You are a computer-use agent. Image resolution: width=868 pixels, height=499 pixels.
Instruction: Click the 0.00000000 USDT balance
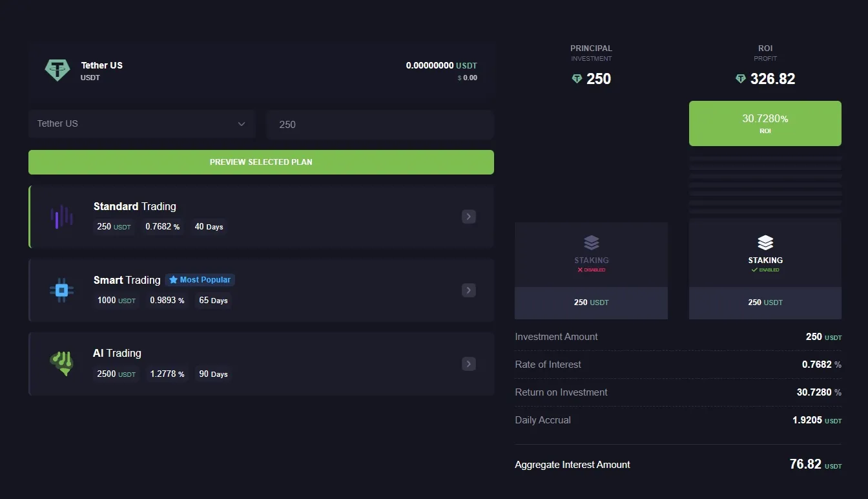pos(442,65)
